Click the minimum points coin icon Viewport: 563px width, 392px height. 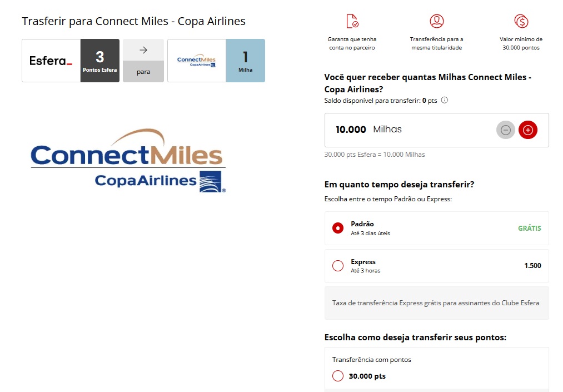pyautogui.click(x=521, y=22)
